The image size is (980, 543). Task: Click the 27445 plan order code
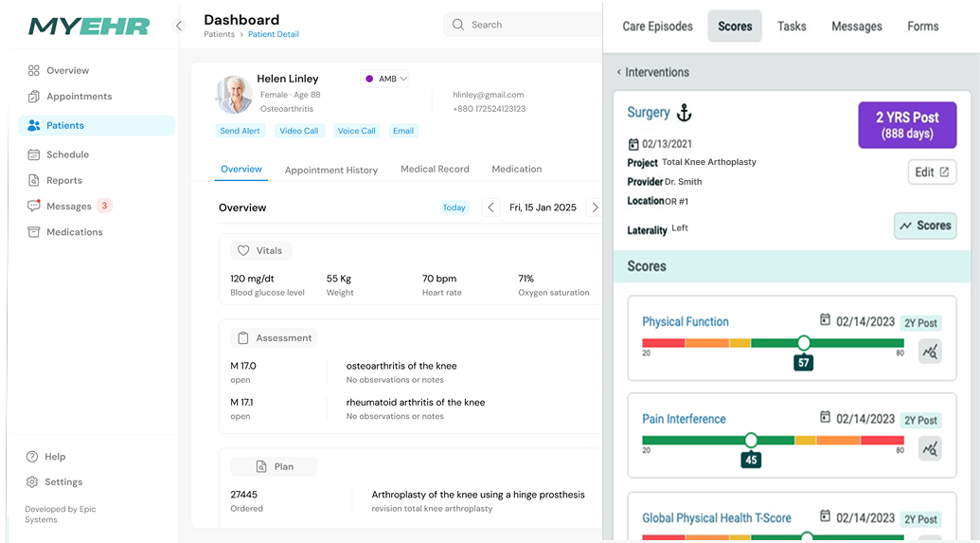click(x=243, y=495)
